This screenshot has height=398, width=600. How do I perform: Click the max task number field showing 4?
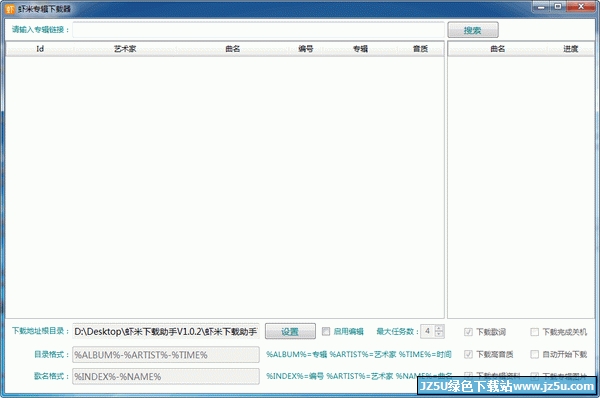pyautogui.click(x=428, y=331)
